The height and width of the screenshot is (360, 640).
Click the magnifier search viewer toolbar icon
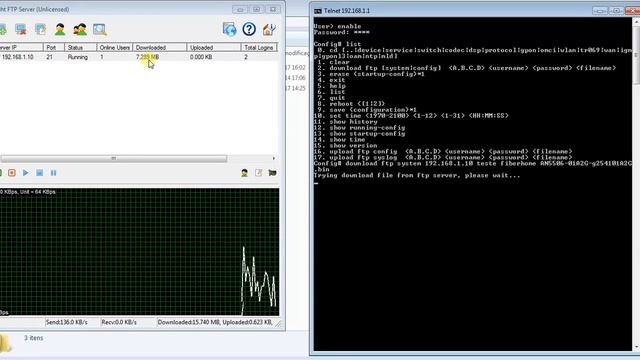100,29
